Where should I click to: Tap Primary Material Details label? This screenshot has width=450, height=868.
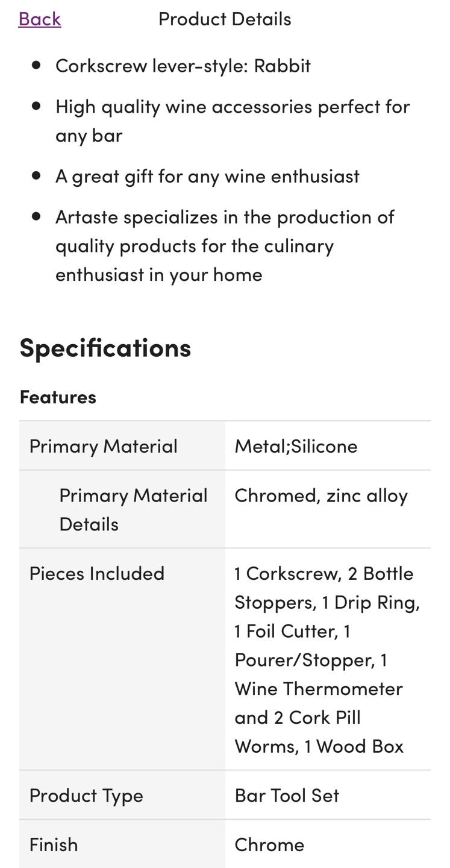133,509
